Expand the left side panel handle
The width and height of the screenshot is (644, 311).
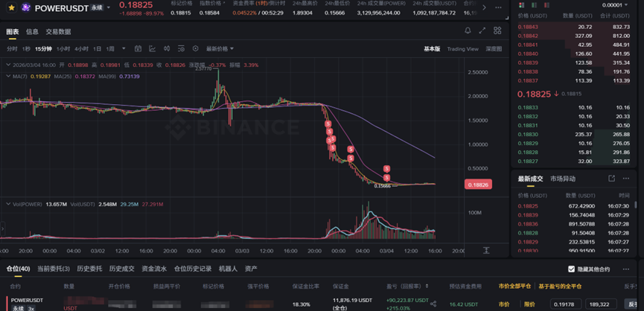click(2, 228)
